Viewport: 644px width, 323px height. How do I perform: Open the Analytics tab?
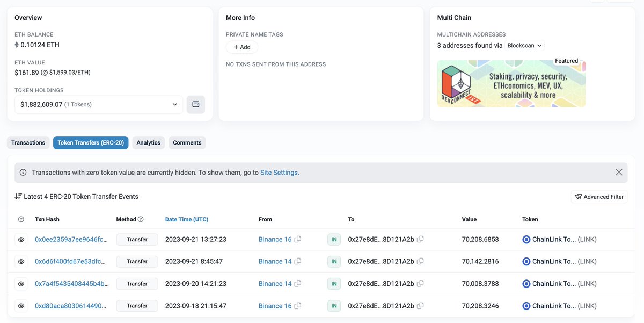point(148,142)
